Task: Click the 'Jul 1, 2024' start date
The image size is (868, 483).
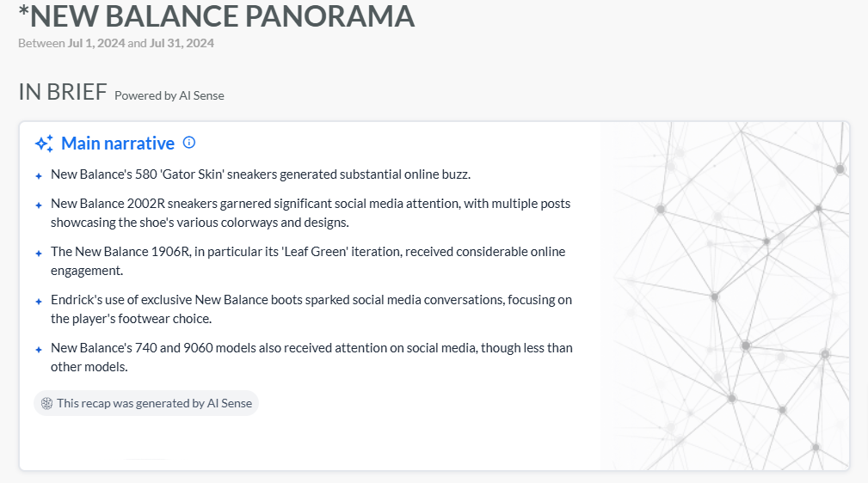Action: [96, 43]
